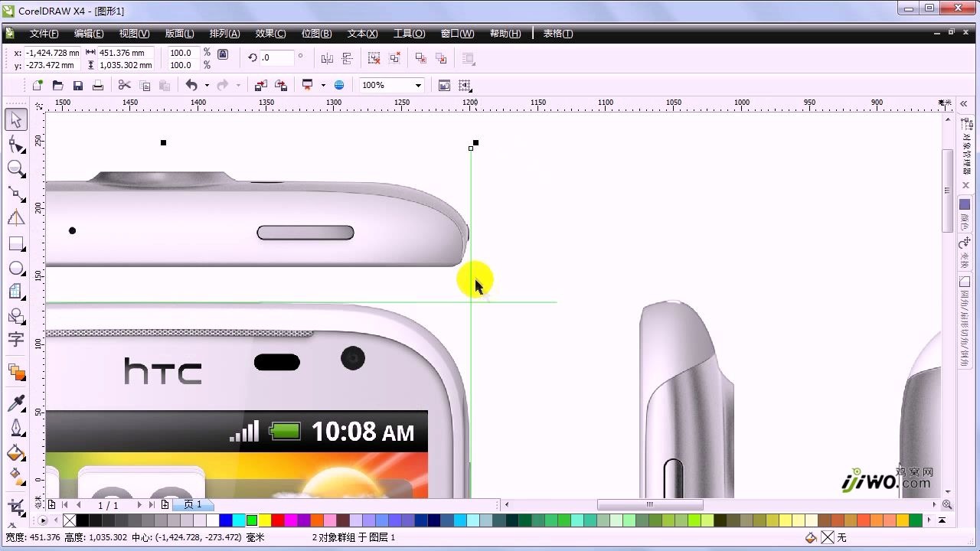Open the 窗口(W) menu

pos(457,34)
